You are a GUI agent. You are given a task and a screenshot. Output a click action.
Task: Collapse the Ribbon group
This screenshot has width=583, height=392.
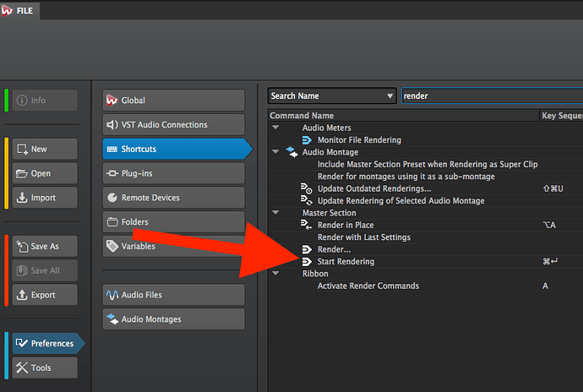click(275, 274)
